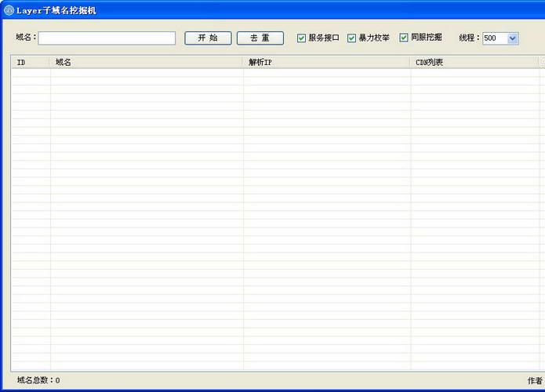Click the Layer子域名挖掘机 title text

click(56, 10)
